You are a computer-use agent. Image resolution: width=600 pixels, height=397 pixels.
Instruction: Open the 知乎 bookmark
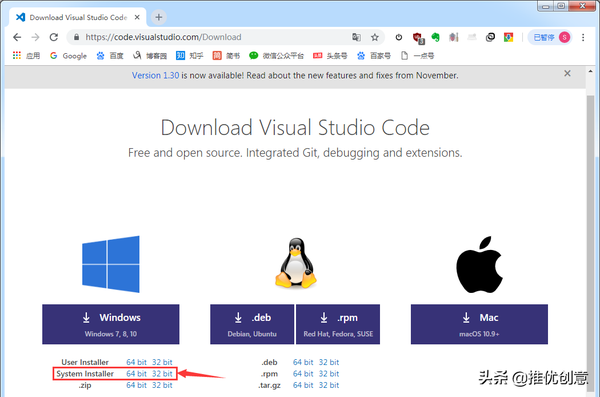tap(189, 56)
